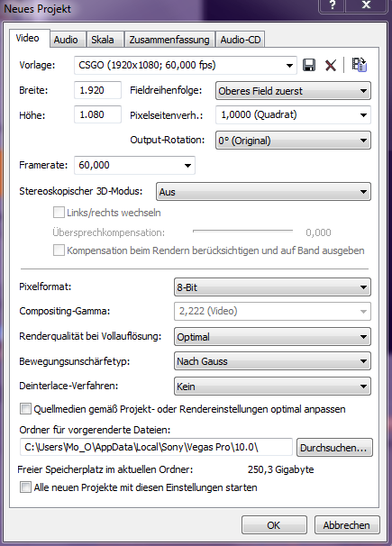Enable Quellmedien optimal anpassen checkbox
Image resolution: width=392 pixels, height=546 pixels.
(x=25, y=409)
